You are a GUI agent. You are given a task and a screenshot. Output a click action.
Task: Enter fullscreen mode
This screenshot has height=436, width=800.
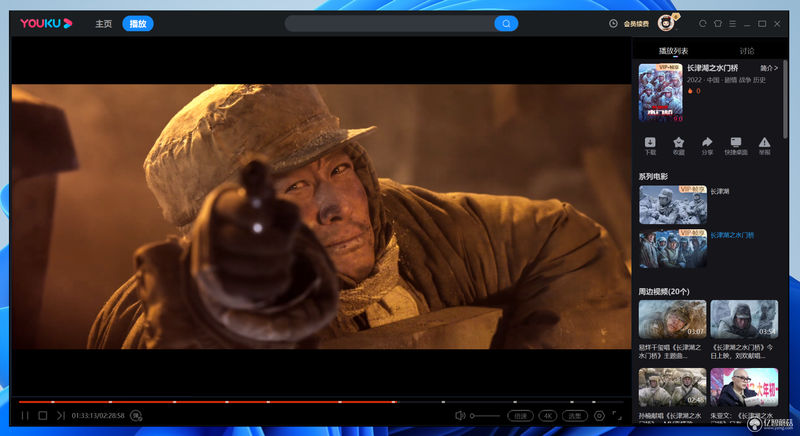pyautogui.click(x=617, y=416)
